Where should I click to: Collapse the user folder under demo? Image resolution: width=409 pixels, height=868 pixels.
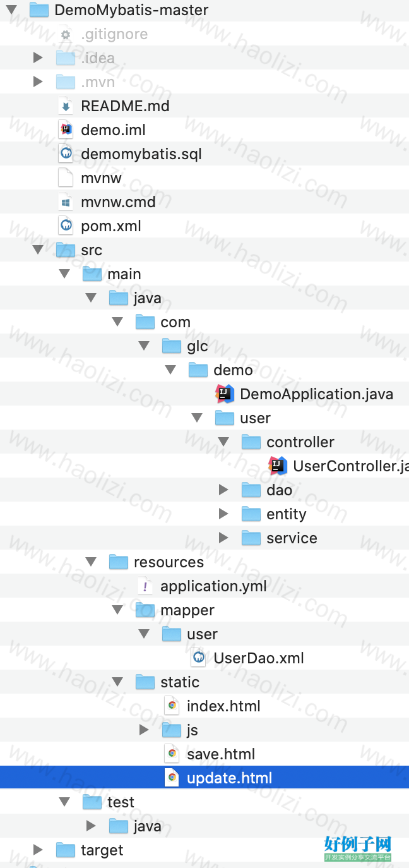point(197,418)
